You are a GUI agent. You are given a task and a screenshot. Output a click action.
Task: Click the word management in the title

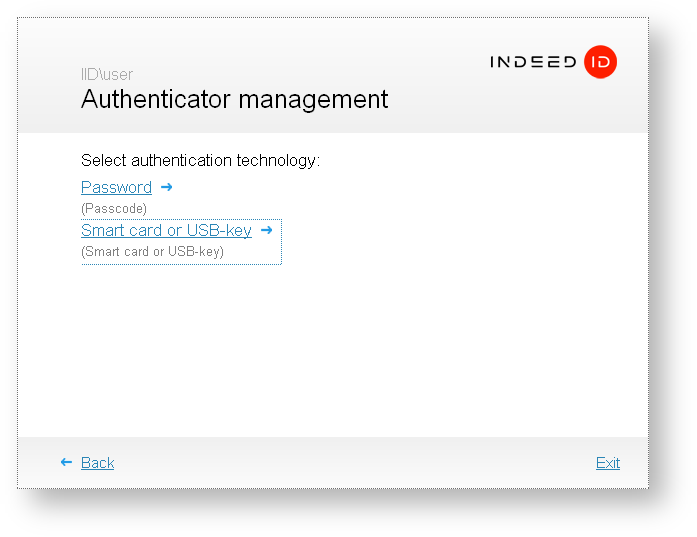314,100
